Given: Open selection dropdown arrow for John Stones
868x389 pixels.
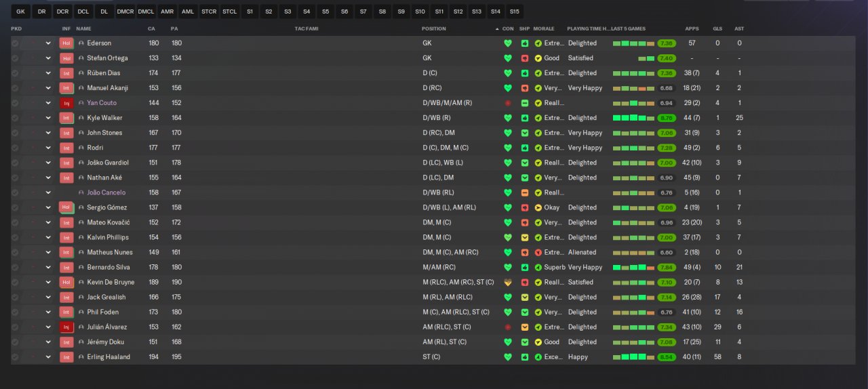Looking at the screenshot, I should point(48,133).
